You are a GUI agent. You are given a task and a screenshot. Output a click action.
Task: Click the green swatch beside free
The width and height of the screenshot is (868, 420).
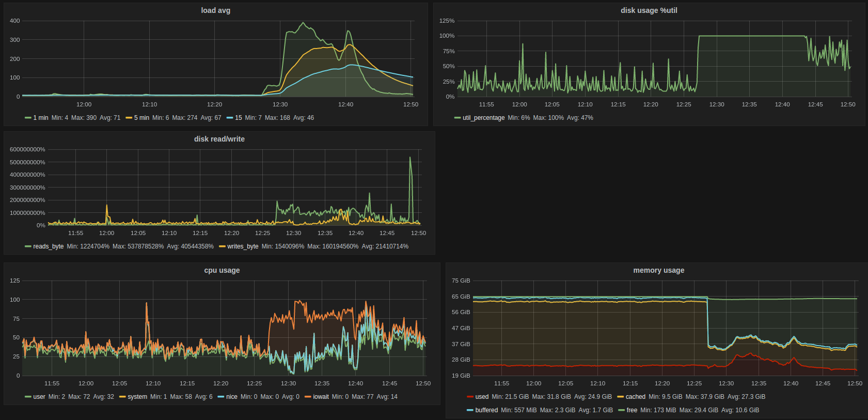point(622,410)
